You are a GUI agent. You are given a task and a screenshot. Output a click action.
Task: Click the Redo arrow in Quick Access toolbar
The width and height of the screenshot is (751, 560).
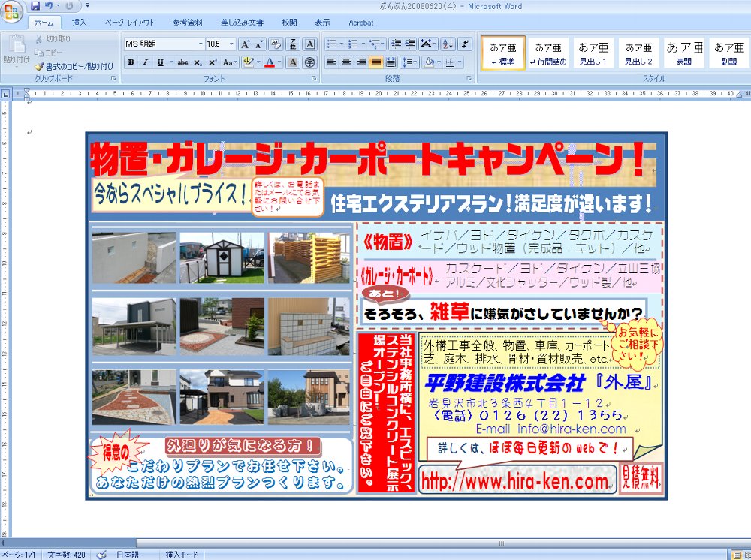pos(69,6)
